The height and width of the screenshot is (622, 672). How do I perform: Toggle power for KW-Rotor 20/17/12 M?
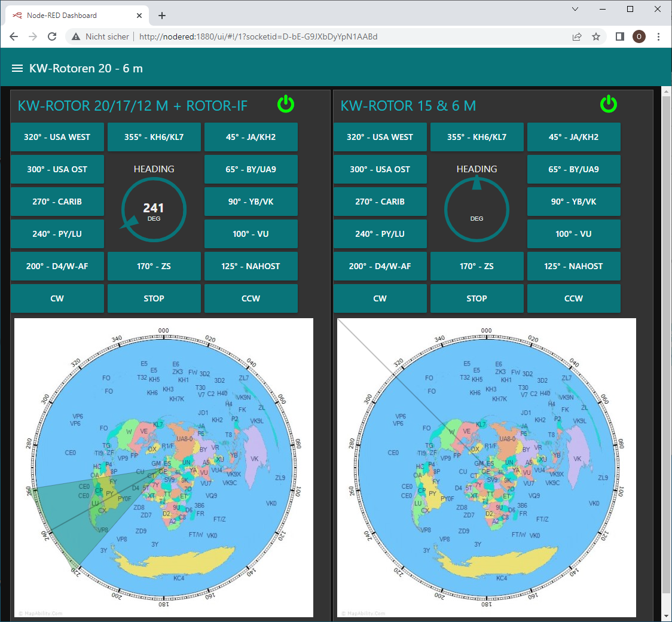point(285,104)
